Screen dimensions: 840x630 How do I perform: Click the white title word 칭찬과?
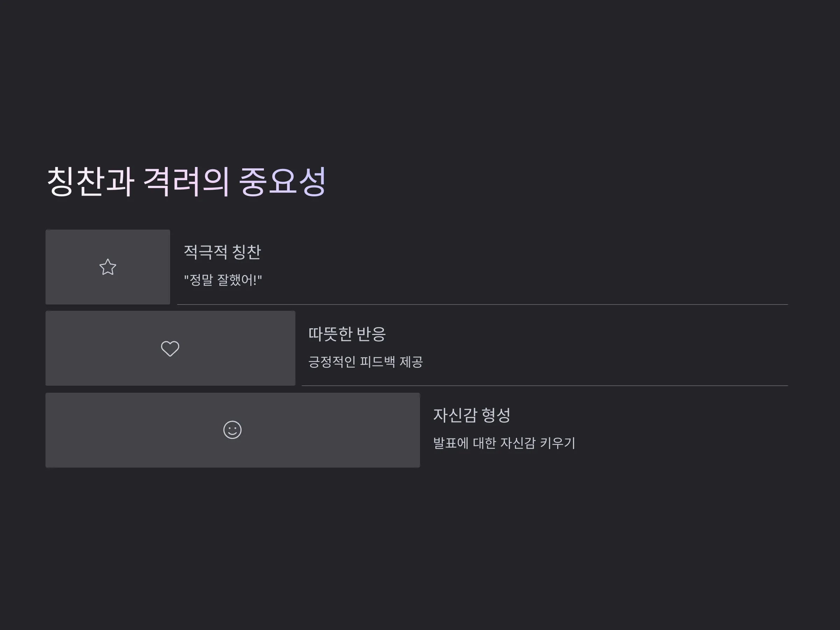90,182
